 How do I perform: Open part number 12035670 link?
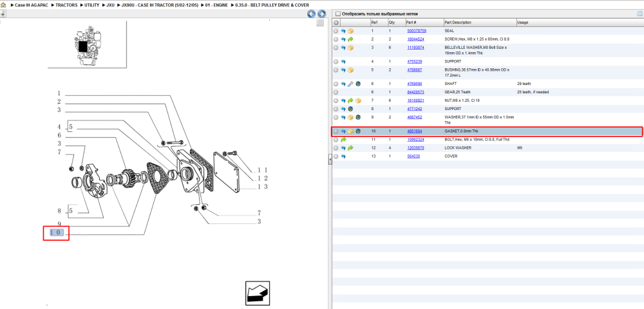click(415, 147)
